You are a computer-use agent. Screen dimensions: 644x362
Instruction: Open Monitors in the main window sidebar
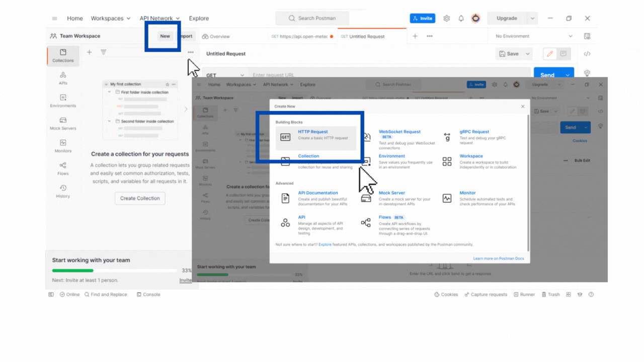click(63, 146)
